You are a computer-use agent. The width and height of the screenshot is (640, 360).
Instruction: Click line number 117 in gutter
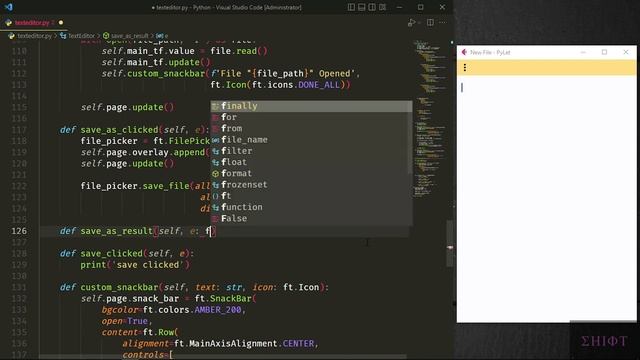(19, 130)
